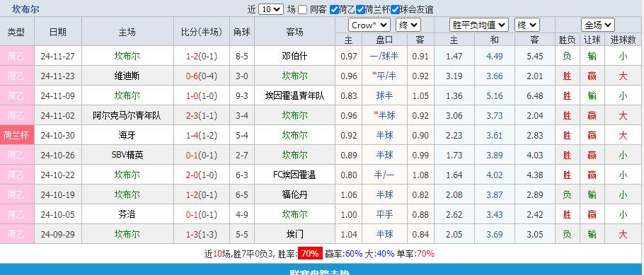
Task: Click the 1-0 score on 24-11-09
Action: pyautogui.click(x=192, y=95)
